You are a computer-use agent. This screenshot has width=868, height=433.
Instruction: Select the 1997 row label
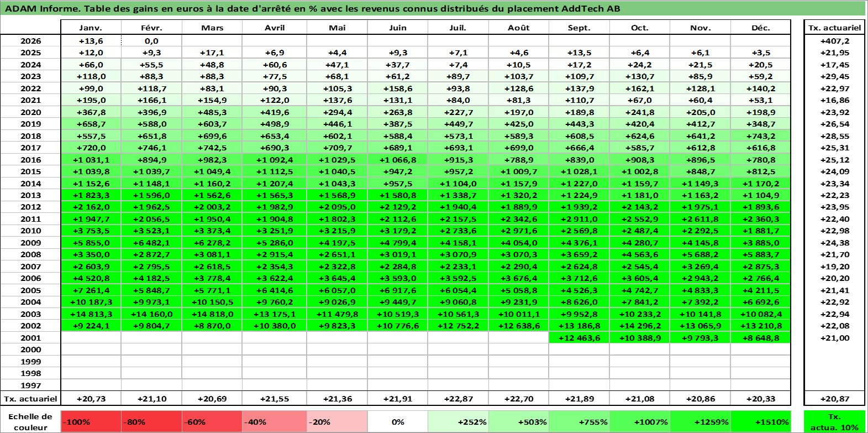[31, 385]
